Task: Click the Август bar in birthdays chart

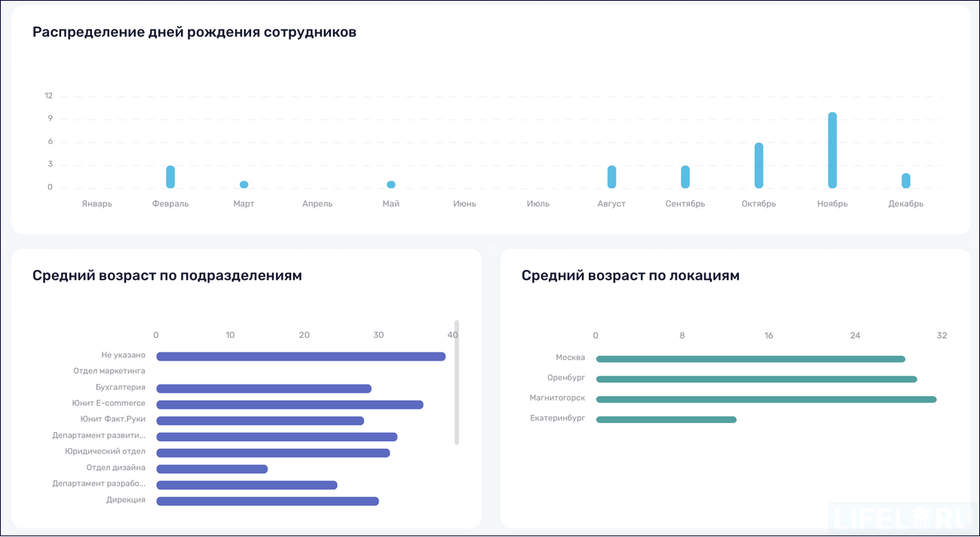Action: coord(611,175)
